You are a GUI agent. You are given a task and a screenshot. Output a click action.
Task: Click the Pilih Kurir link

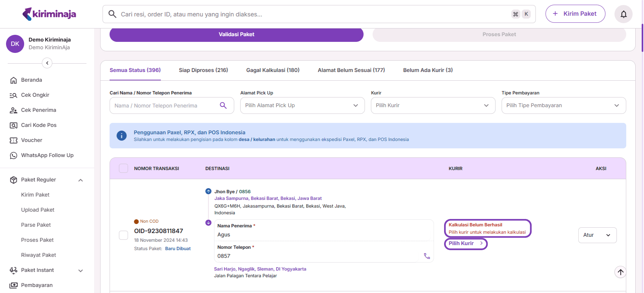coord(465,243)
